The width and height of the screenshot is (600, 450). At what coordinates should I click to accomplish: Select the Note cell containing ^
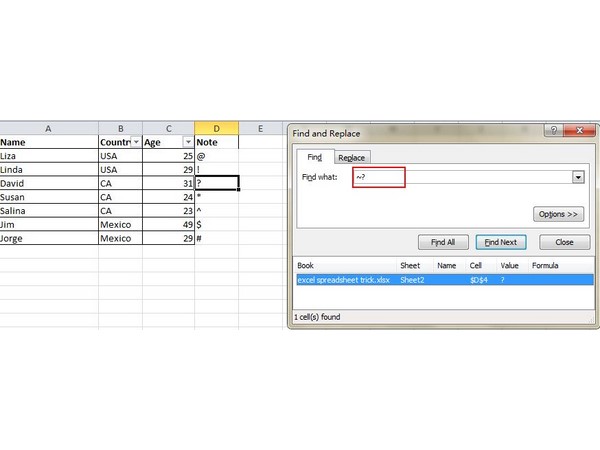pyautogui.click(x=217, y=211)
